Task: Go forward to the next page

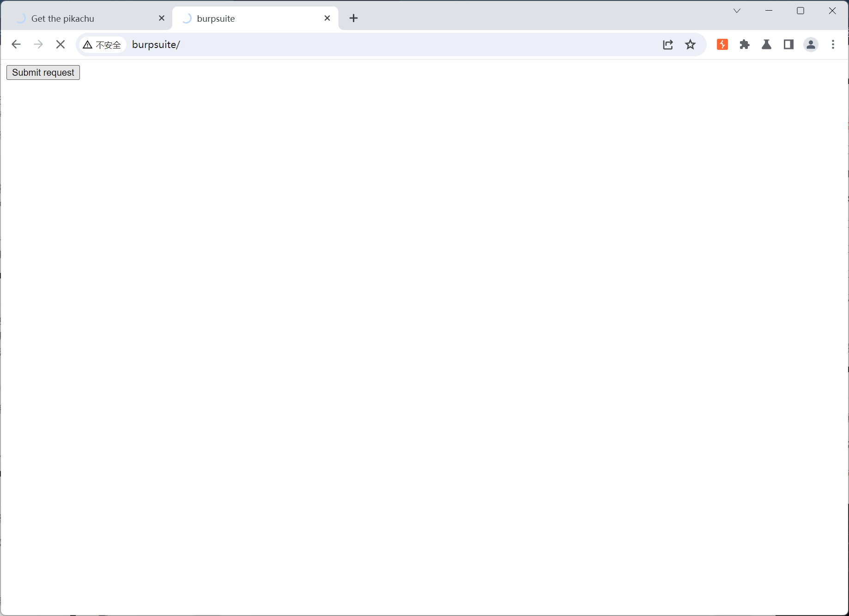Action: (x=38, y=44)
